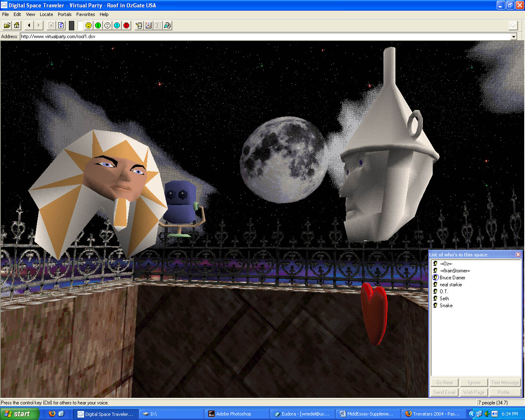Show the white neutral face emotion
525x420 pixels.
point(107,25)
